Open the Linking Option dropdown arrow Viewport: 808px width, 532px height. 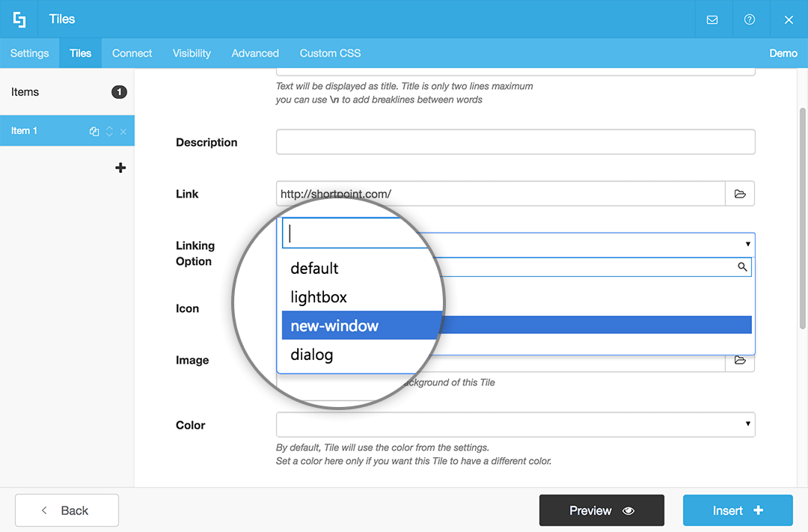click(x=747, y=243)
